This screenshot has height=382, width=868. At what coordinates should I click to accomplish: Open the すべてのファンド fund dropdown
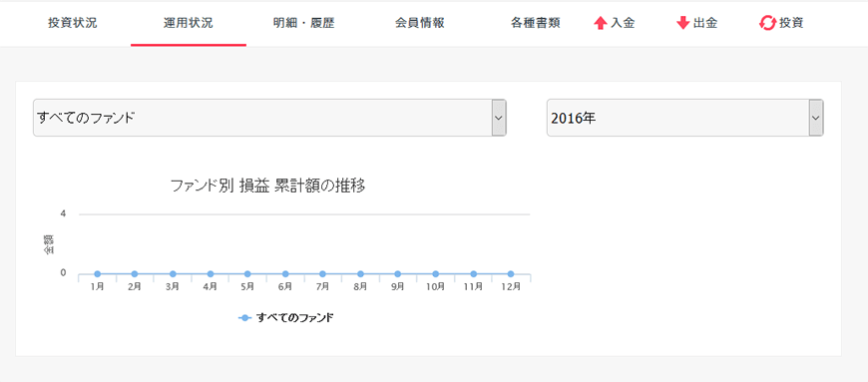click(269, 118)
